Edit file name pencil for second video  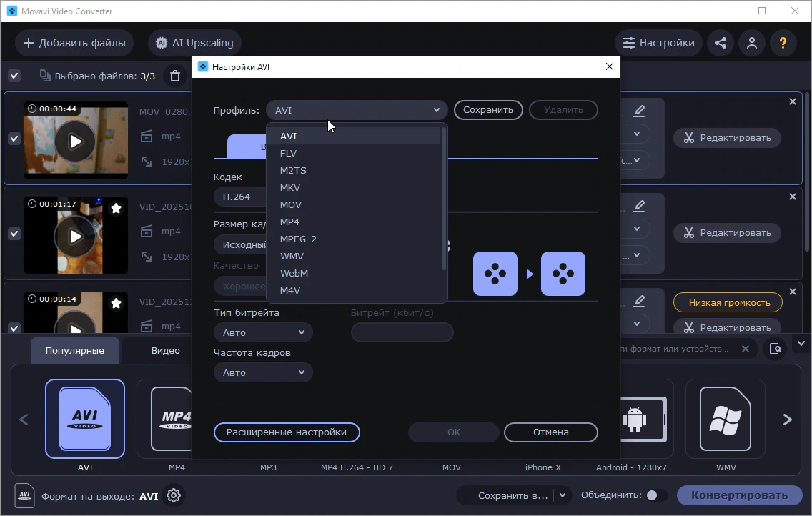click(x=639, y=206)
